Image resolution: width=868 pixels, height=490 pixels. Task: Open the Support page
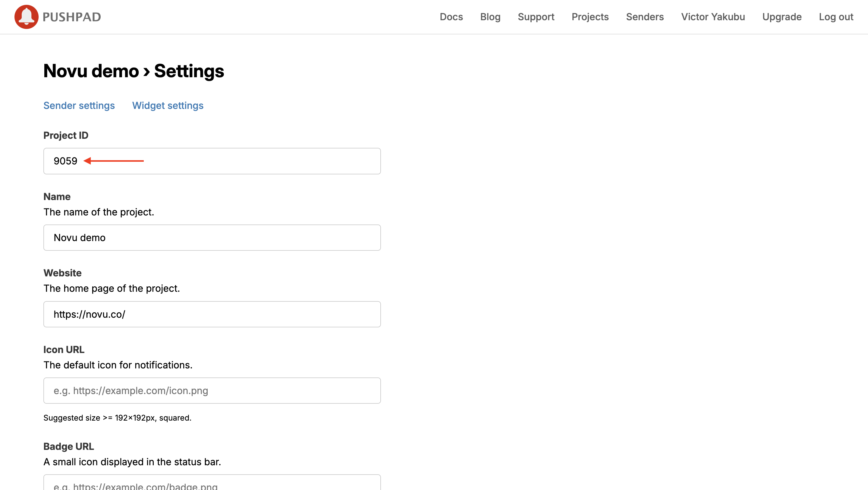[x=536, y=17]
